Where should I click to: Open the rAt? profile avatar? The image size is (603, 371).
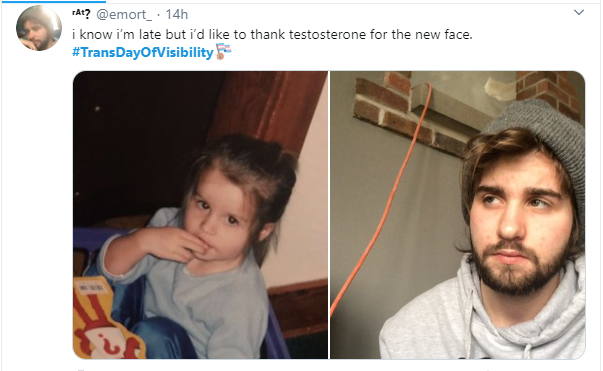39,28
